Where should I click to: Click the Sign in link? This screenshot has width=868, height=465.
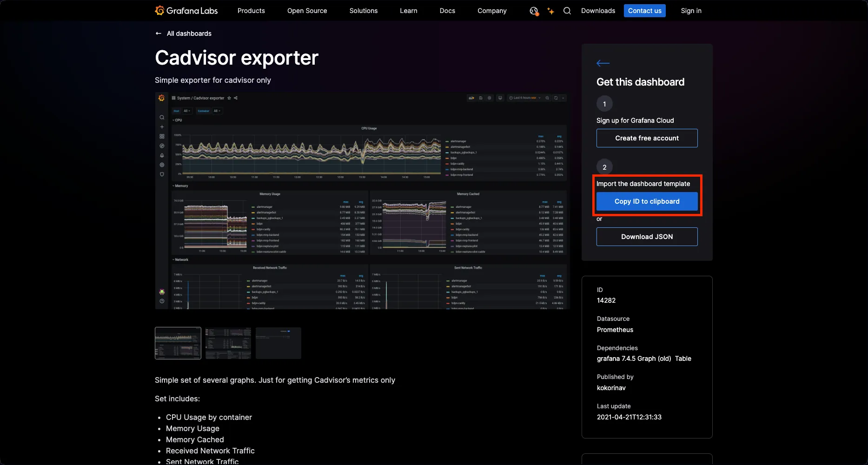point(691,11)
